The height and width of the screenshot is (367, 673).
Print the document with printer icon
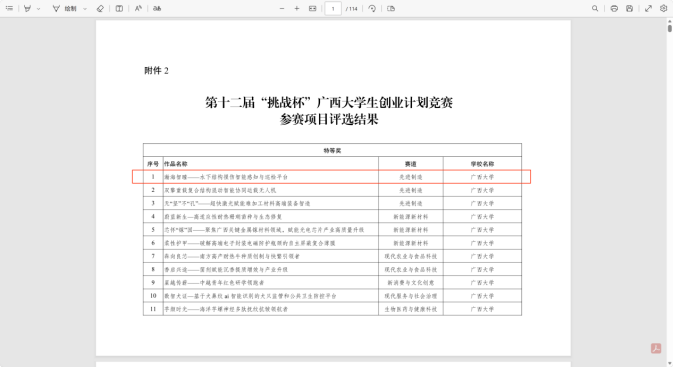tap(614, 8)
